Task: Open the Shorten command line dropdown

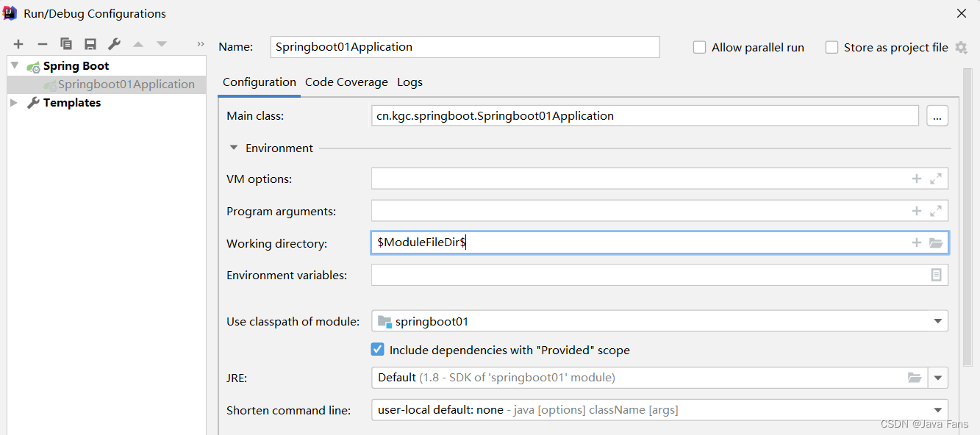Action: point(938,410)
